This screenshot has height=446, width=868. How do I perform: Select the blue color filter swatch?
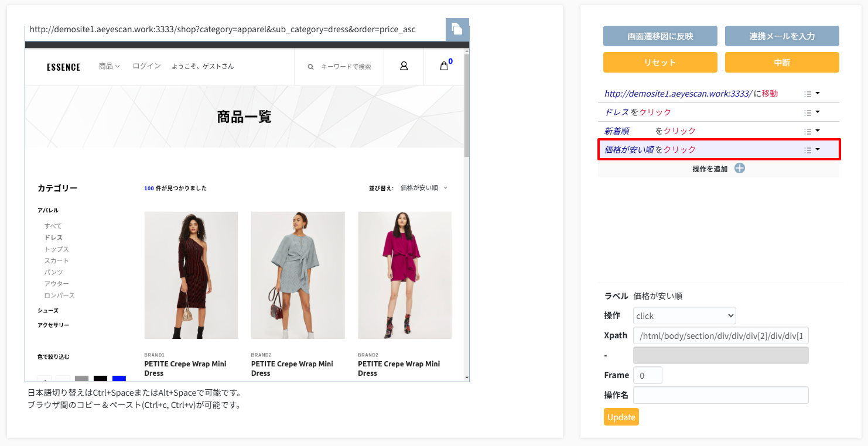[x=119, y=379]
